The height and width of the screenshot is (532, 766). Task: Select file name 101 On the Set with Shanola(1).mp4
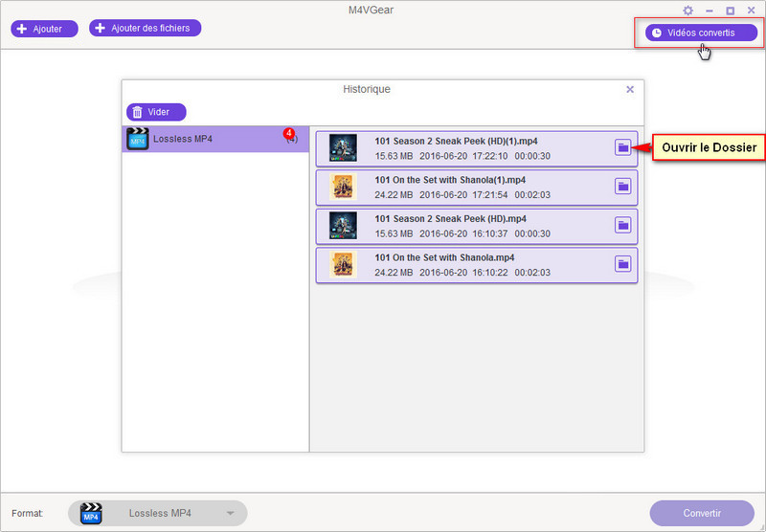[x=450, y=180]
